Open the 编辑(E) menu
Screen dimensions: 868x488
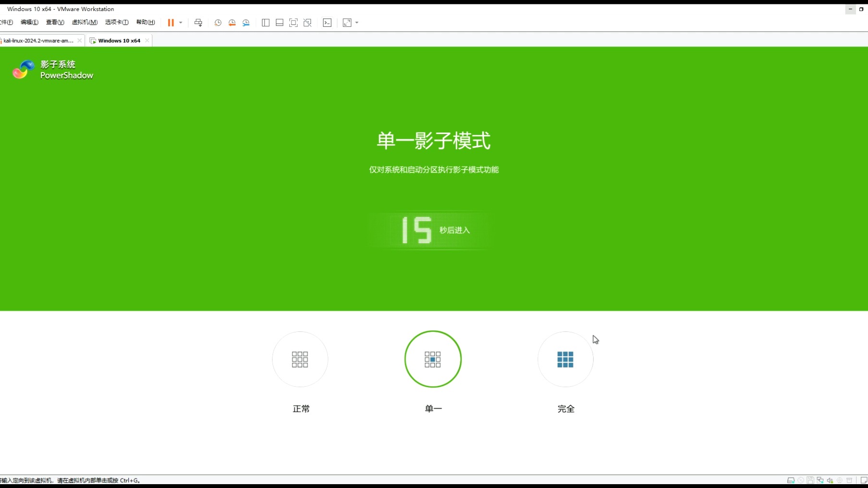tap(29, 22)
